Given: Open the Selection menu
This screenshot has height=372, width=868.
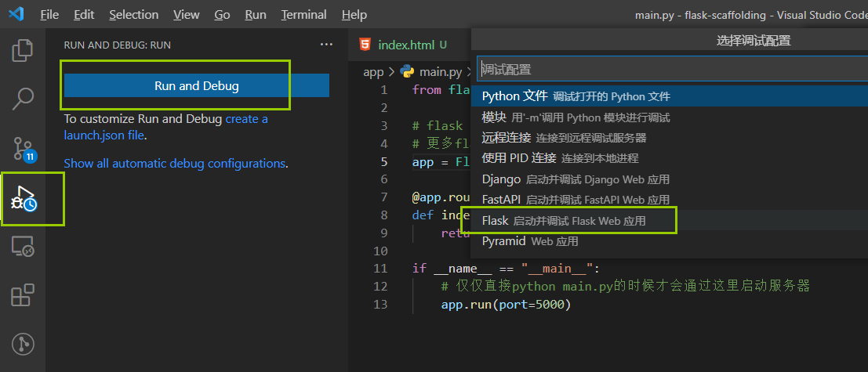Looking at the screenshot, I should tap(134, 15).
